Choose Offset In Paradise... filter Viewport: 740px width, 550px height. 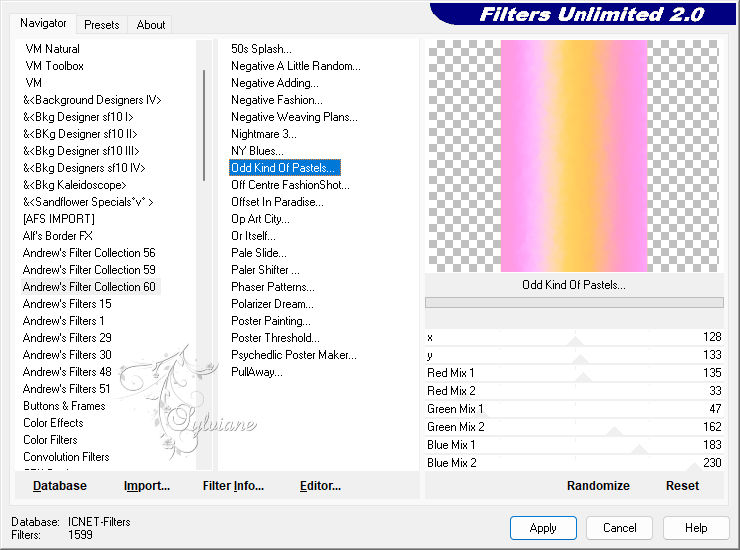pyautogui.click(x=277, y=202)
